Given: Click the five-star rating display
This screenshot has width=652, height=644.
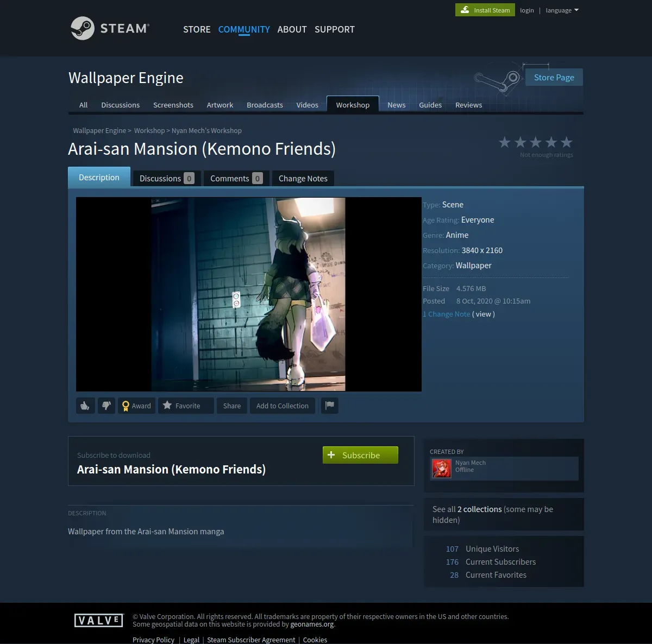Looking at the screenshot, I should [536, 142].
